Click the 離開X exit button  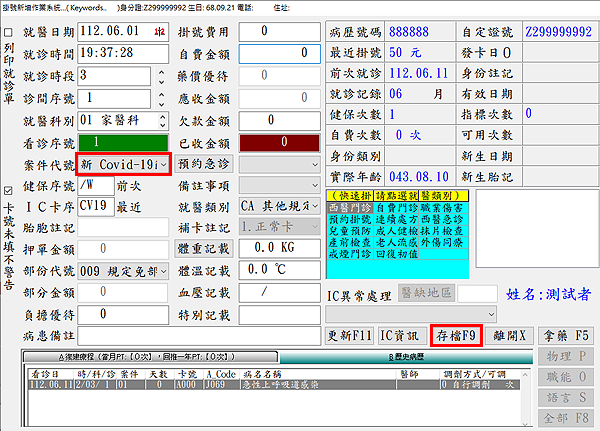point(510,335)
